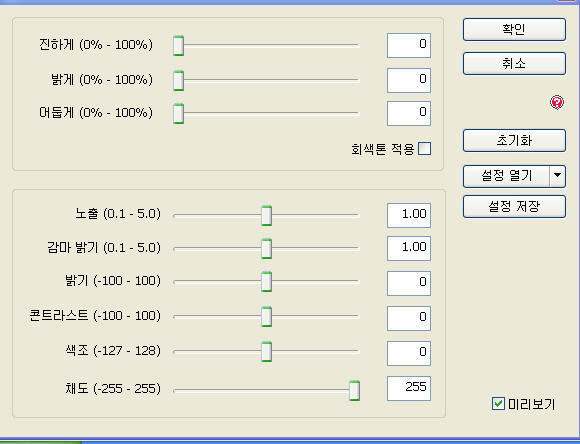Click the 설정 저장 button
Image resolution: width=580 pixels, height=444 pixels.
(x=514, y=206)
